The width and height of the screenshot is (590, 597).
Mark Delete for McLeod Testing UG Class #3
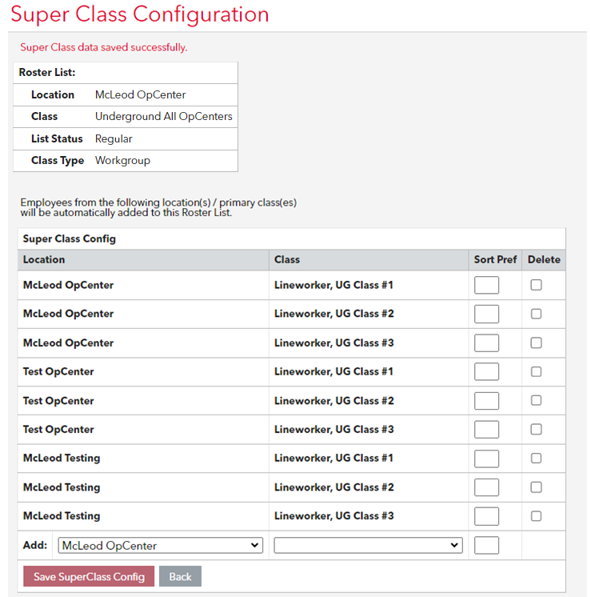pos(536,516)
